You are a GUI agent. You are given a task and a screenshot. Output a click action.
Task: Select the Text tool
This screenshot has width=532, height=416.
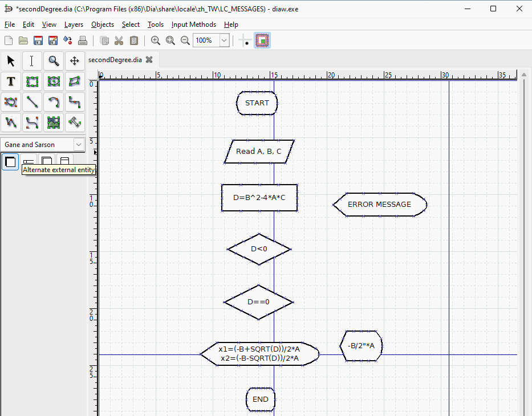[x=11, y=81]
